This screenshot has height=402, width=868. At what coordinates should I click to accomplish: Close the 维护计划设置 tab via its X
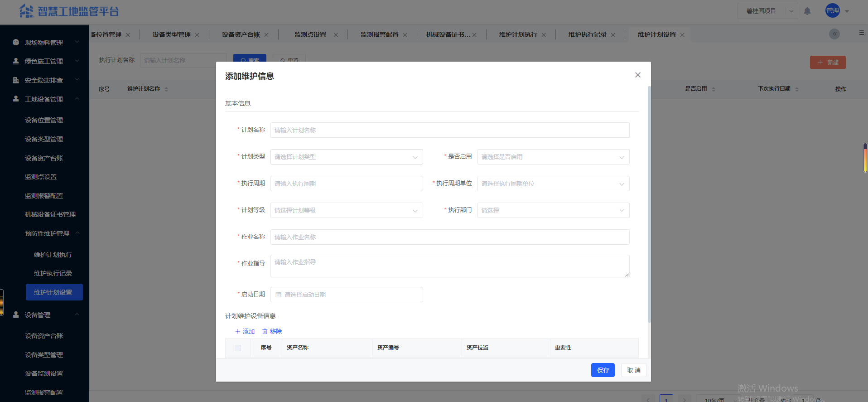tap(682, 35)
